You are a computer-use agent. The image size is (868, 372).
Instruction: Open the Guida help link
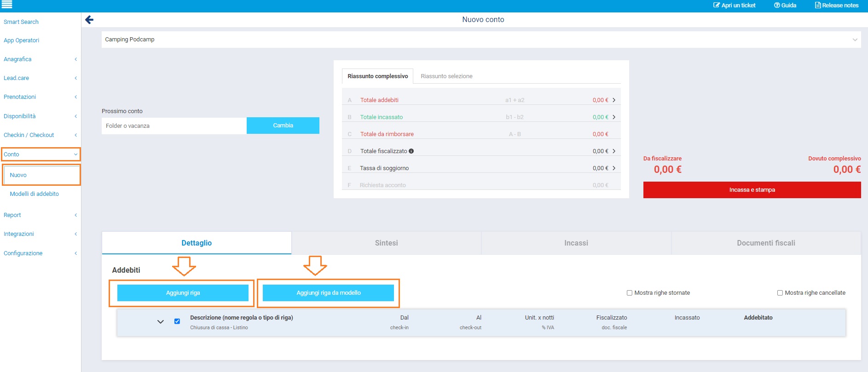point(785,6)
